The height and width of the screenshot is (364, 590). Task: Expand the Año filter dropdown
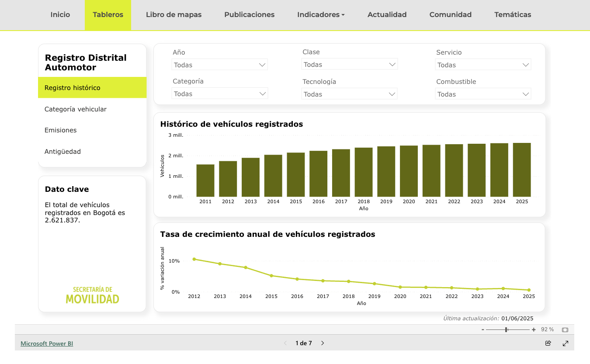click(219, 65)
